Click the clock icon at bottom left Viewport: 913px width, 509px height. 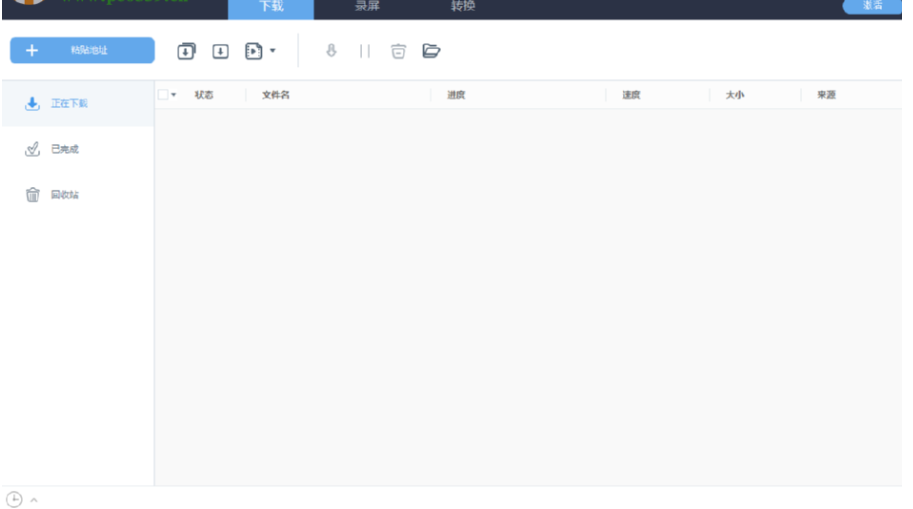tap(14, 498)
